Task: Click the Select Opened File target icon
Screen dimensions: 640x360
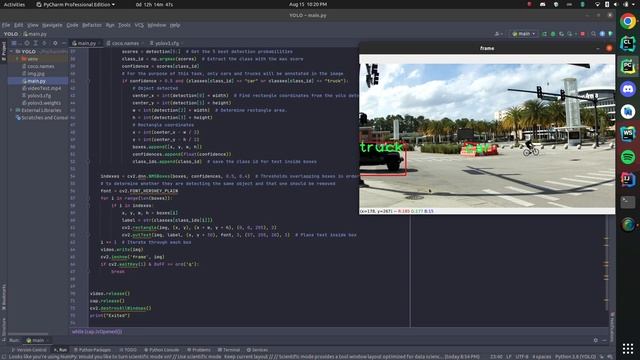Action: (x=27, y=43)
